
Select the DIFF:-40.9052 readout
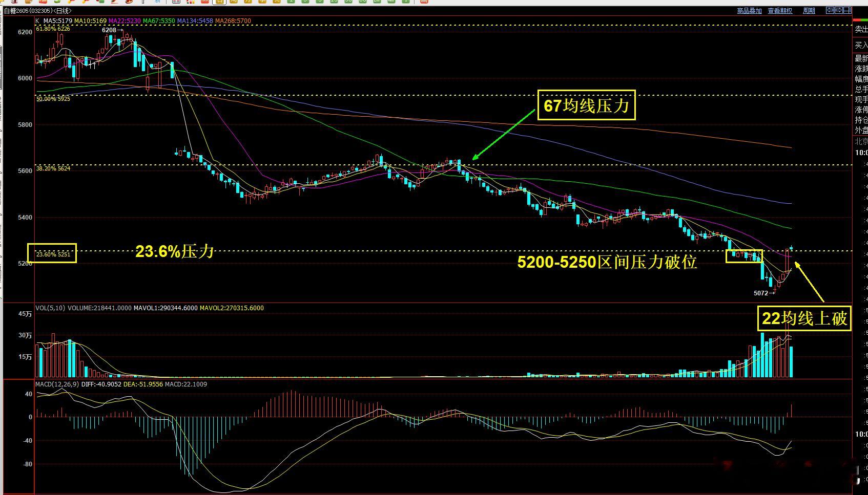(x=101, y=384)
